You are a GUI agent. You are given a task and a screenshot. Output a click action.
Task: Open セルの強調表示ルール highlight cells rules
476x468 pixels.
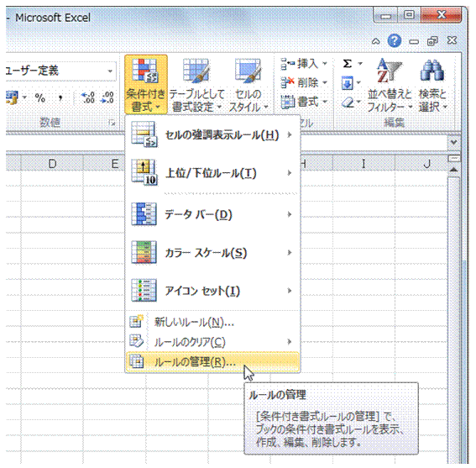click(x=212, y=135)
